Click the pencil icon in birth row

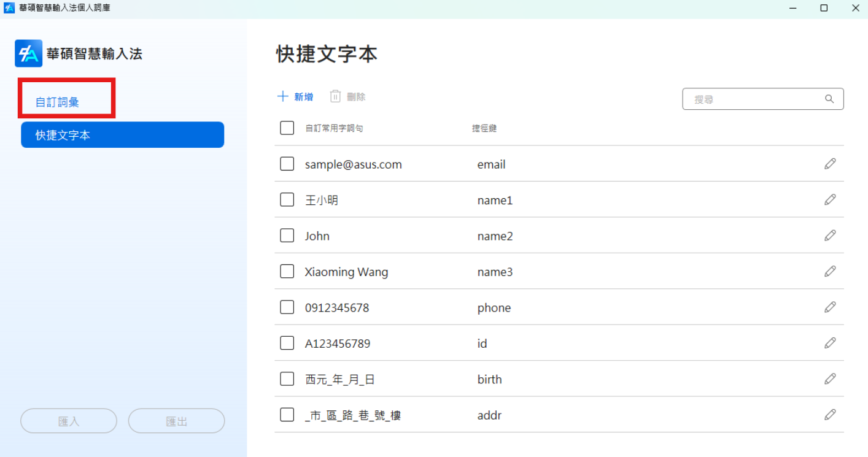(x=830, y=378)
